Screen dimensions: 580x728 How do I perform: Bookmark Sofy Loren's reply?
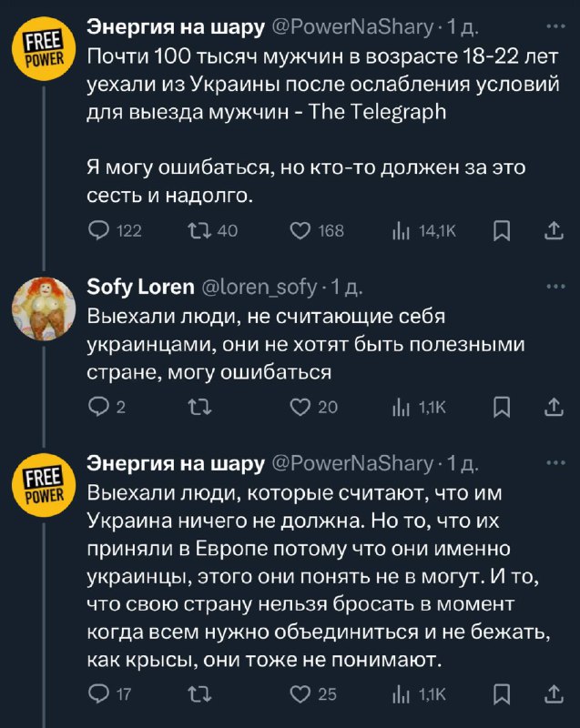coord(502,407)
